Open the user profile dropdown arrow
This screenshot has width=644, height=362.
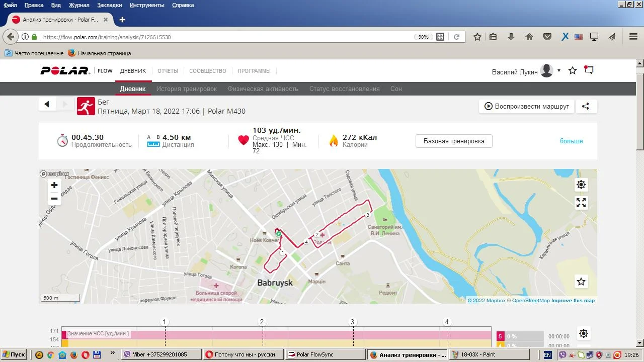click(x=559, y=70)
